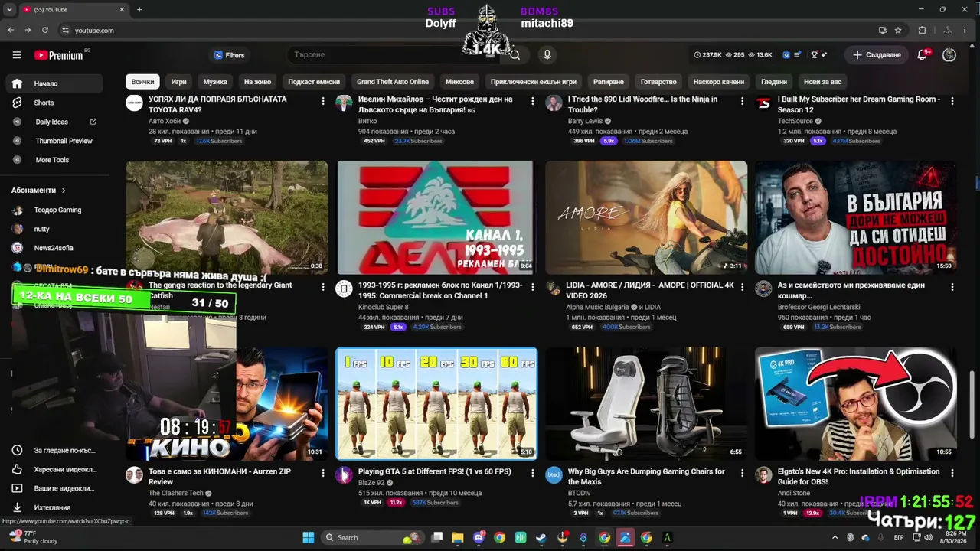Open the LIDIA AMORE video thumbnail

646,217
